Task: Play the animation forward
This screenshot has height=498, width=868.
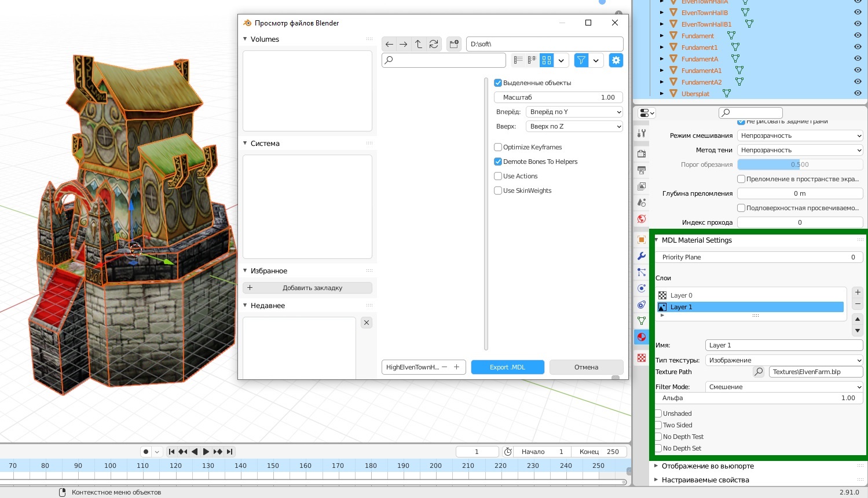Action: pyautogui.click(x=206, y=452)
